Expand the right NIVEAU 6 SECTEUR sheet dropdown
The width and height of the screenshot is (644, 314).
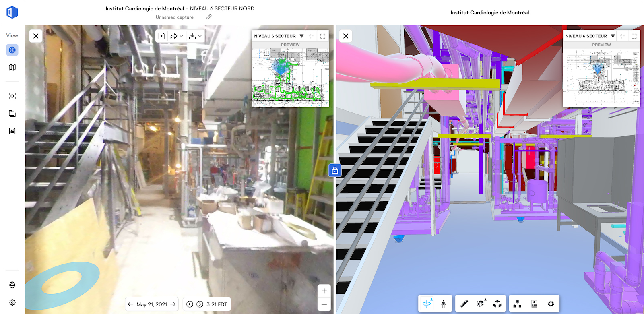pos(590,36)
